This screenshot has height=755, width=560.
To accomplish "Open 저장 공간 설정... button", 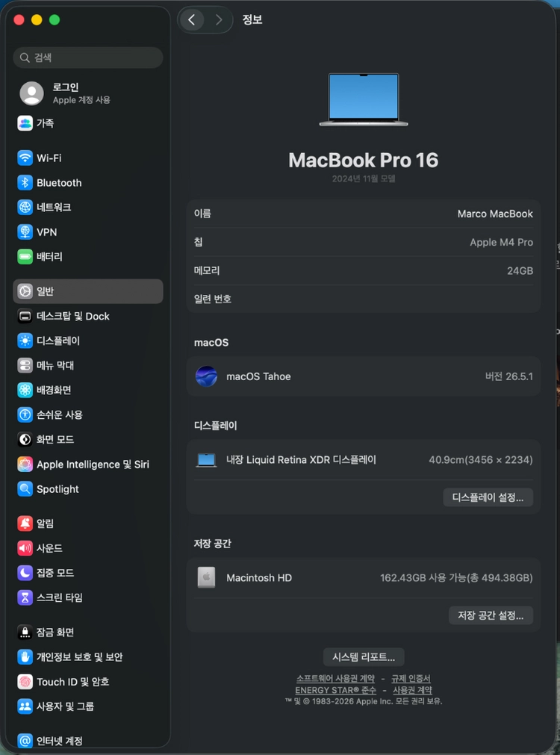I will tap(491, 615).
